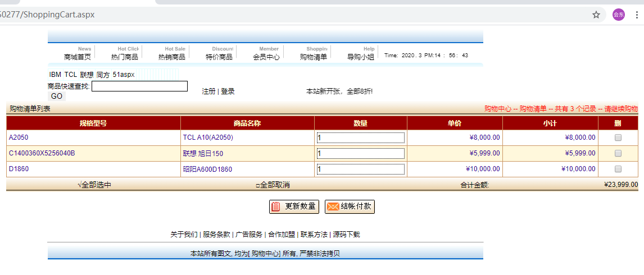The image size is (644, 275).
Task: Open 热门商品 hot click products
Action: tap(124, 57)
